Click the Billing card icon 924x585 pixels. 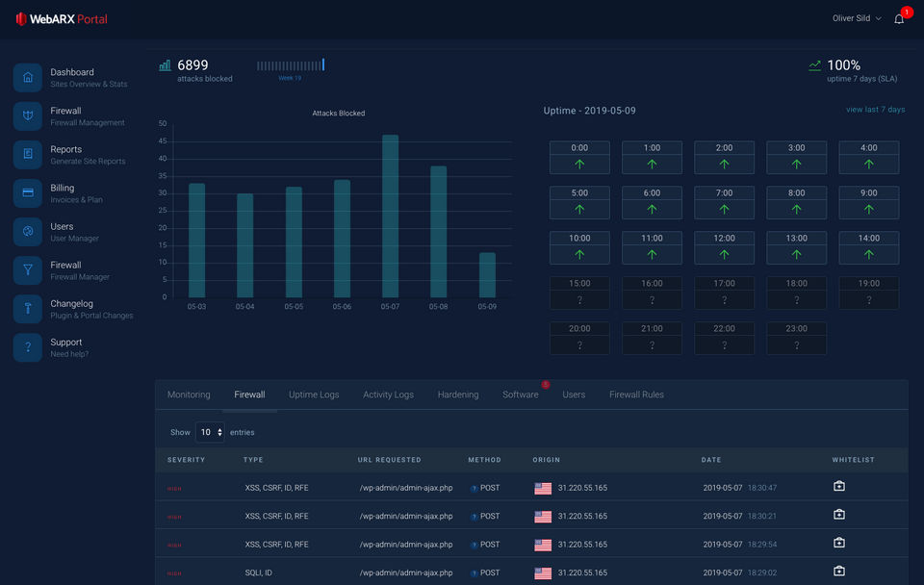pyautogui.click(x=28, y=193)
